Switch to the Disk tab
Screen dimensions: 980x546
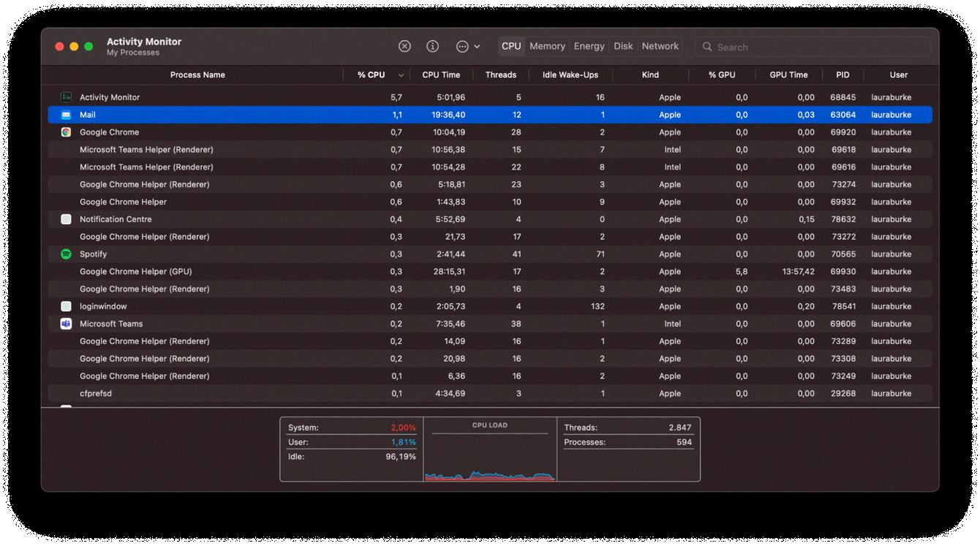pyautogui.click(x=623, y=46)
